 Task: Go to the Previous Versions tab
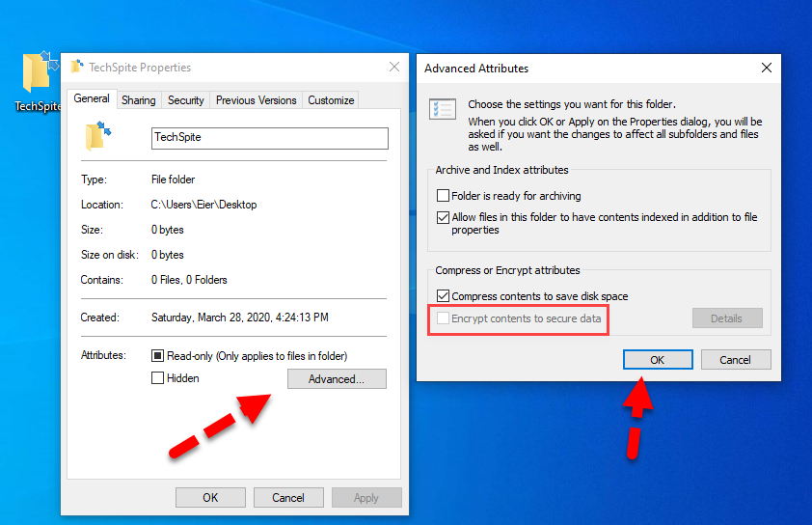coord(256,100)
